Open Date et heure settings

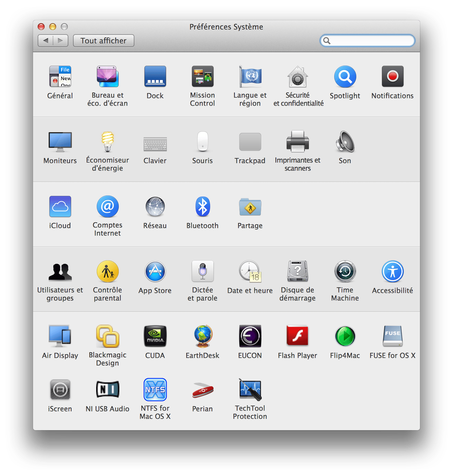pyautogui.click(x=250, y=271)
